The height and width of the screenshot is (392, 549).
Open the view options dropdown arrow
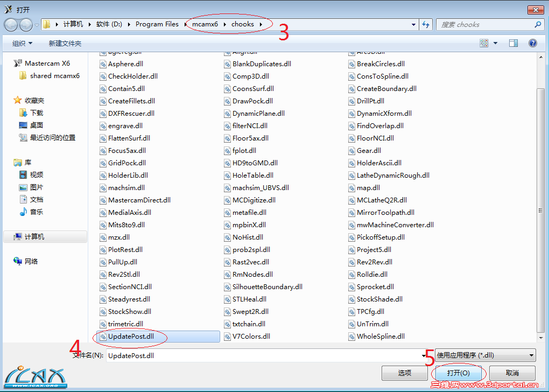(x=495, y=43)
